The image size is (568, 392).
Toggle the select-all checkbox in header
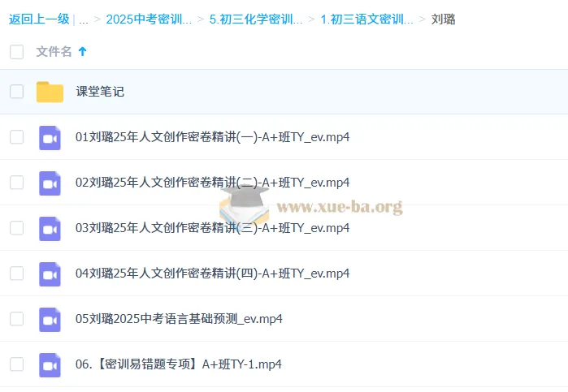pyautogui.click(x=16, y=52)
